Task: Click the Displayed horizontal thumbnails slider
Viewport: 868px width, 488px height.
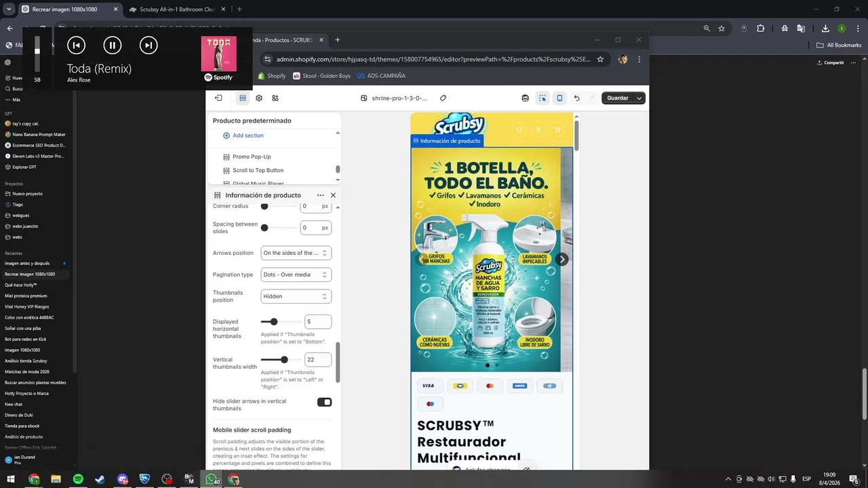Action: point(281,322)
